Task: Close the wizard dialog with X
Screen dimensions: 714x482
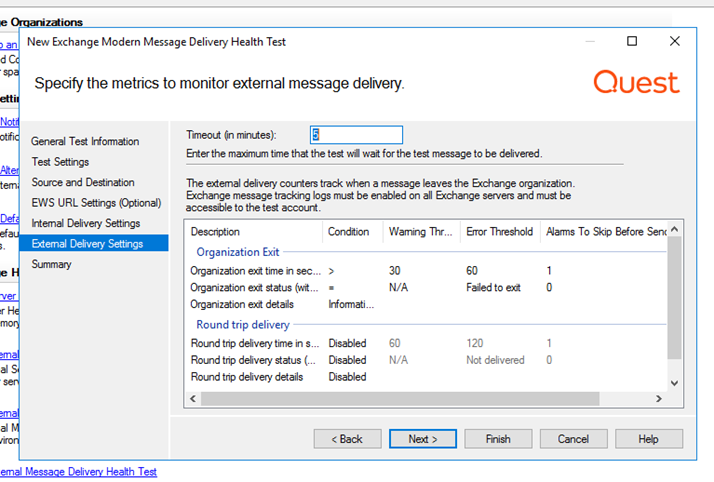Action: 675,41
